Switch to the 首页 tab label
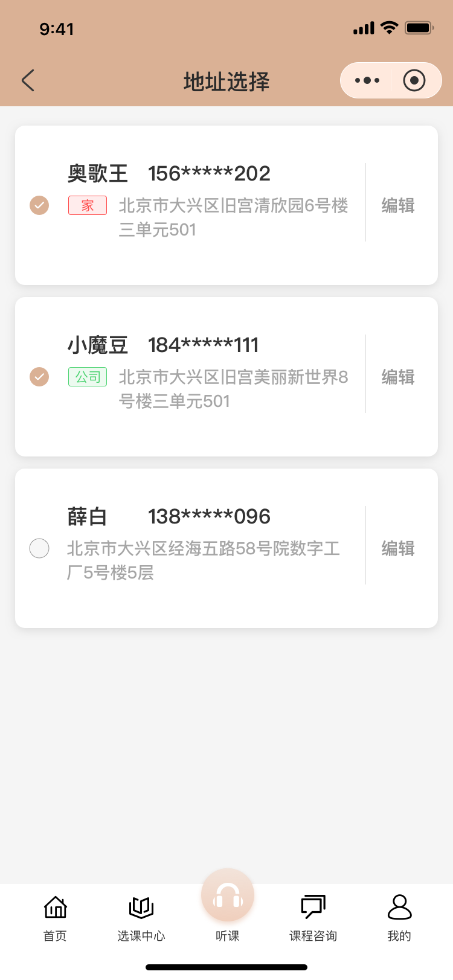 click(x=56, y=936)
